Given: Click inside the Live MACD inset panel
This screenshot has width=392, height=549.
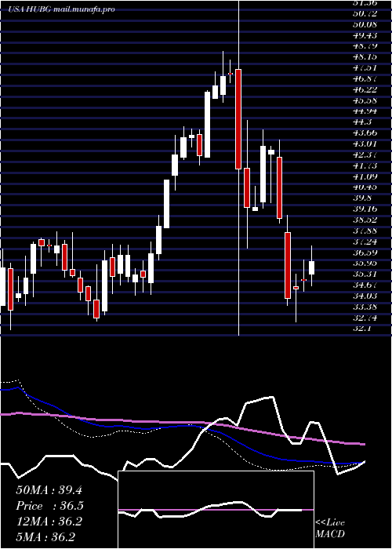Looking at the screenshot, I should [x=216, y=510].
